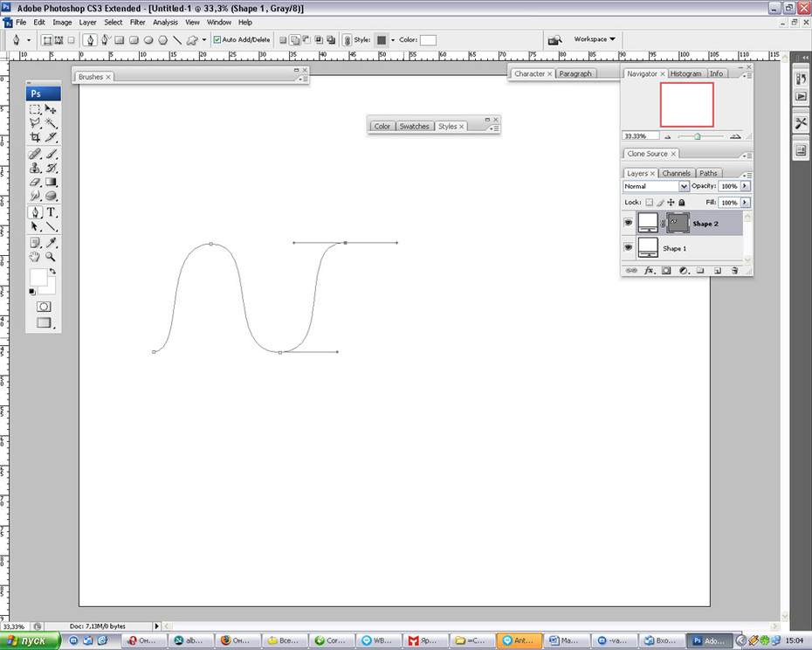Click the Color swatch in options bar

[x=428, y=40]
